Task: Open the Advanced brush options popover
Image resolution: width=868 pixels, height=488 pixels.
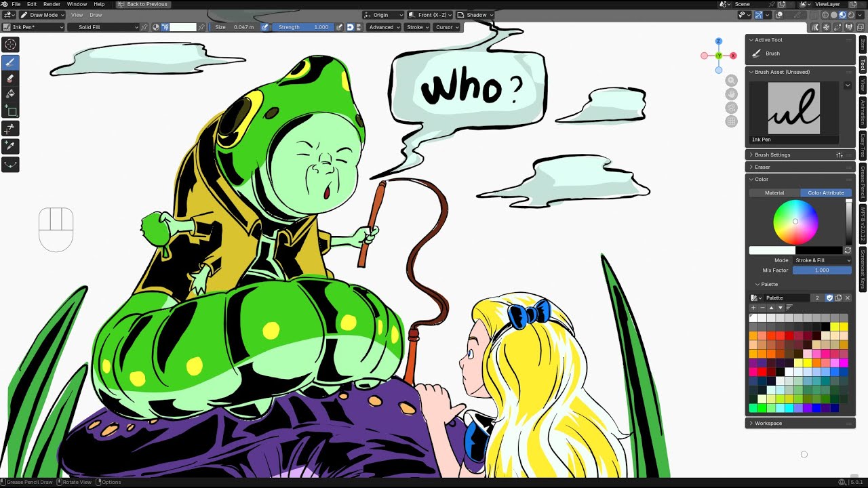Action: point(384,27)
